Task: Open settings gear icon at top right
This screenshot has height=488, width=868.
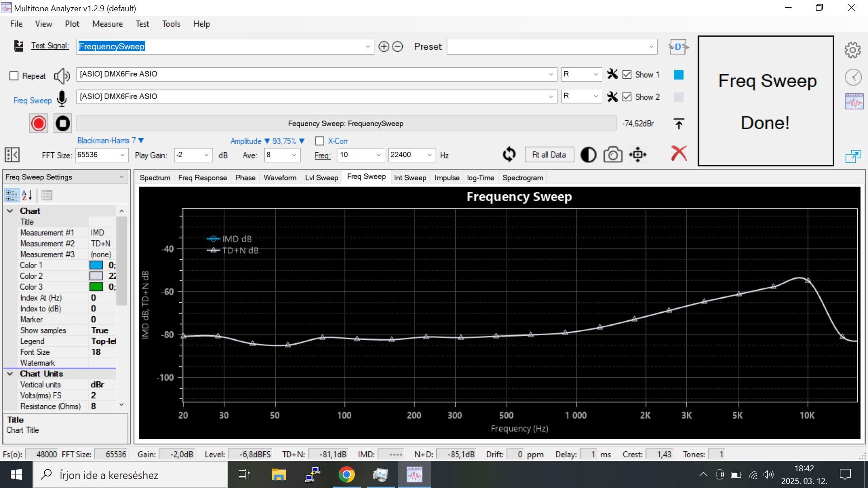Action: pos(853,50)
